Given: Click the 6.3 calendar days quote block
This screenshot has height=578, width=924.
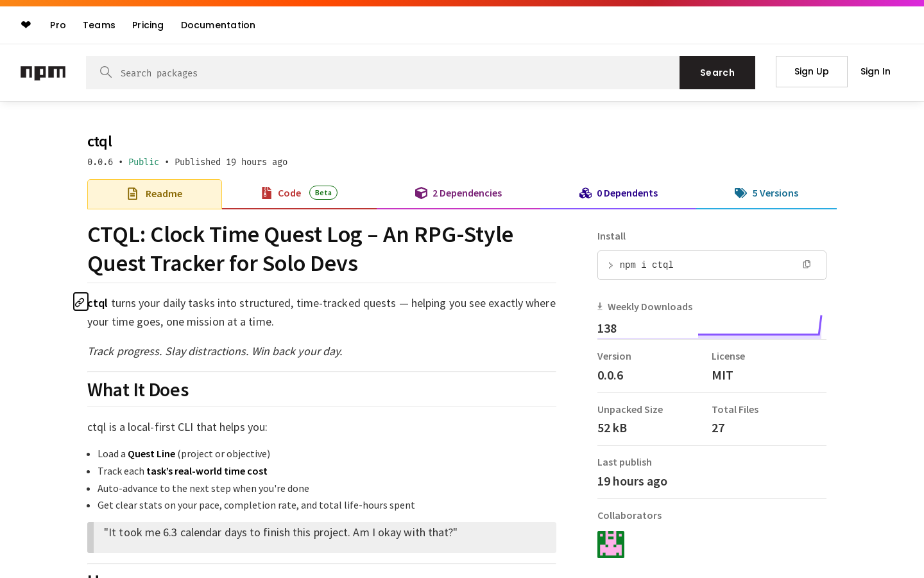Looking at the screenshot, I should (321, 538).
